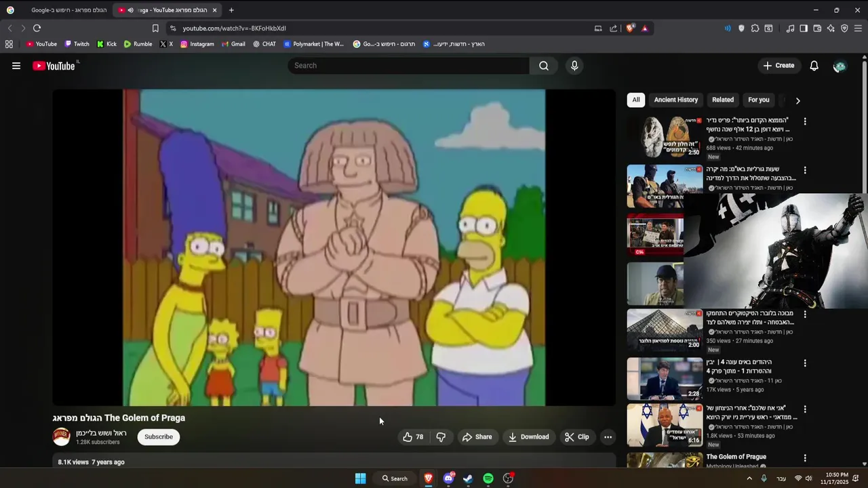Image resolution: width=868 pixels, height=488 pixels.
Task: Click the YouTube search magnifier button
Action: coord(544,66)
